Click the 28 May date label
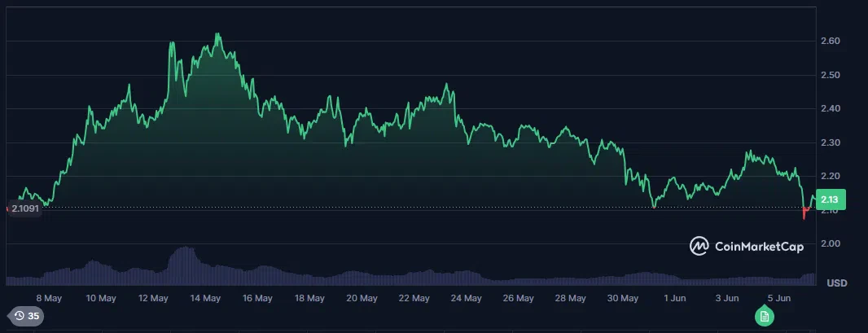868x333 pixels. click(x=570, y=298)
